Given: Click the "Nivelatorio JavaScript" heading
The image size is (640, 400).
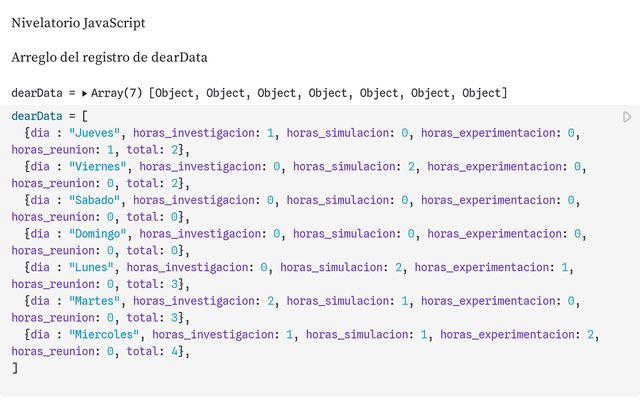Looking at the screenshot, I should coord(78,23).
